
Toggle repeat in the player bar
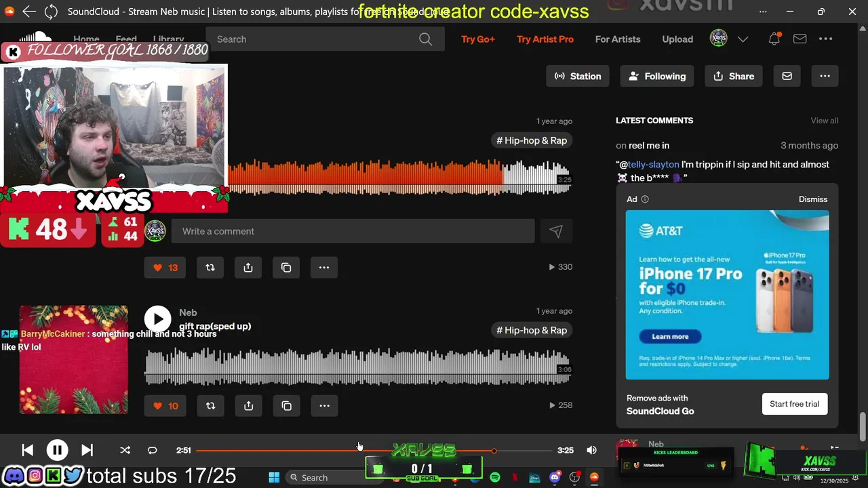tap(152, 450)
